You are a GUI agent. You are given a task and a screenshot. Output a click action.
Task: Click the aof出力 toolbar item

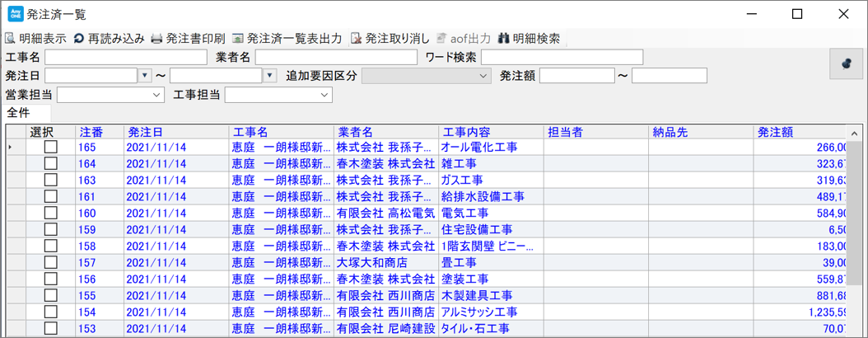point(464,39)
